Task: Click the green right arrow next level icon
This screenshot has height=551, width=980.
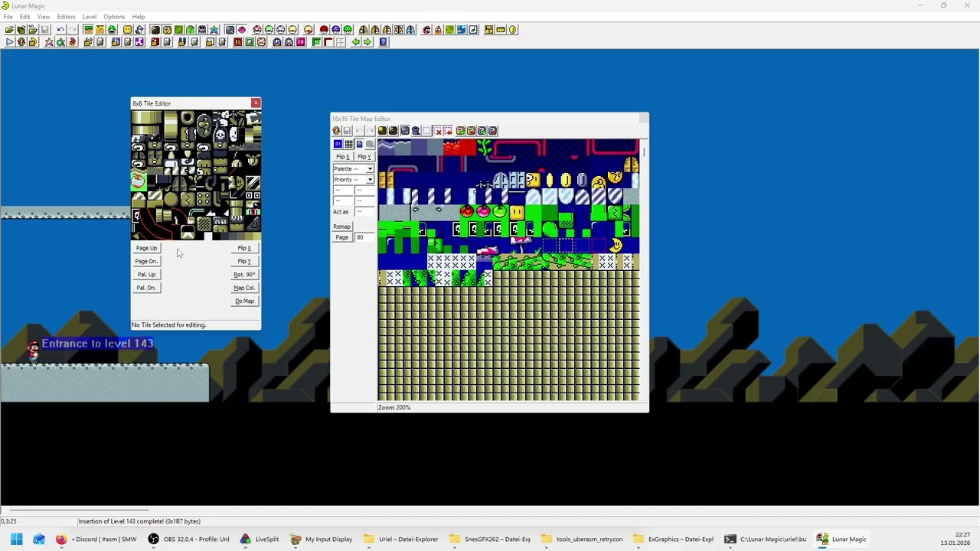Action: tap(367, 41)
